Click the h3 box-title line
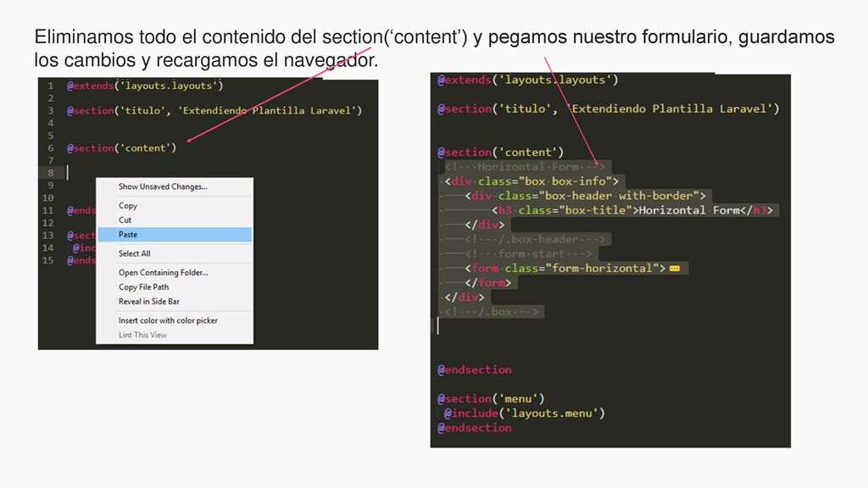This screenshot has width=868, height=488. pyautogui.click(x=632, y=210)
